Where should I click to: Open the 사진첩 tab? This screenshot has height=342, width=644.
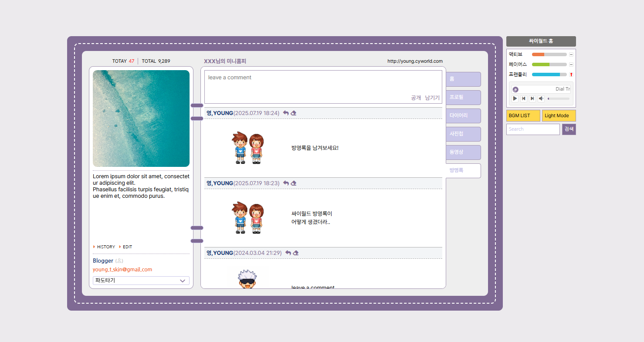tap(463, 134)
